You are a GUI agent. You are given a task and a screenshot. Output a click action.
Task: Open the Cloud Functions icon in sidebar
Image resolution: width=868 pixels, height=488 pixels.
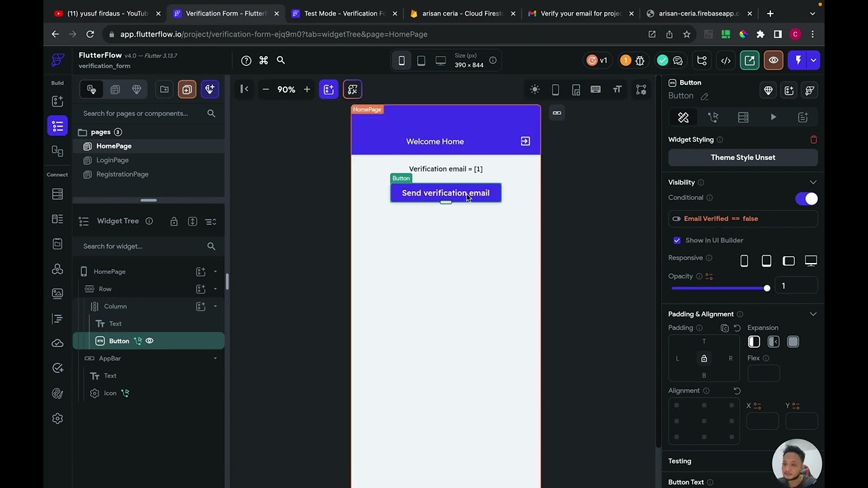tap(58, 343)
